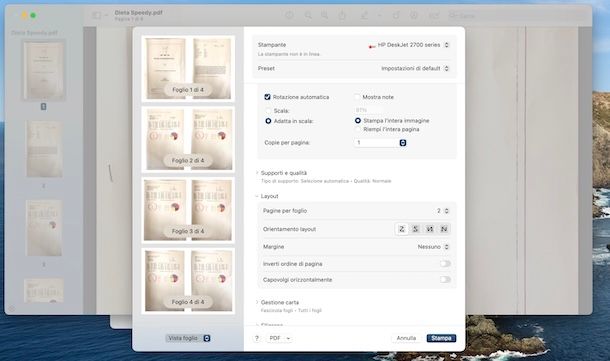
Task: Click the share icon in Preview toolbar
Action: coord(342,15)
